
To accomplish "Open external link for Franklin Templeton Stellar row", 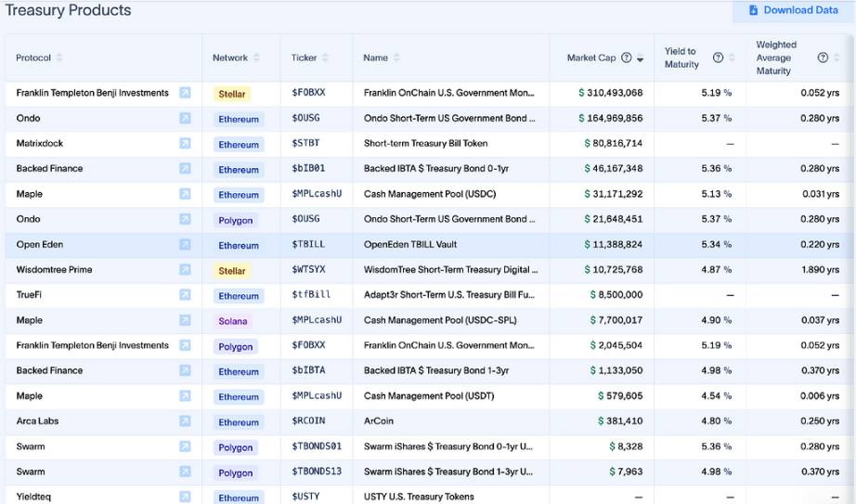I will [x=185, y=93].
